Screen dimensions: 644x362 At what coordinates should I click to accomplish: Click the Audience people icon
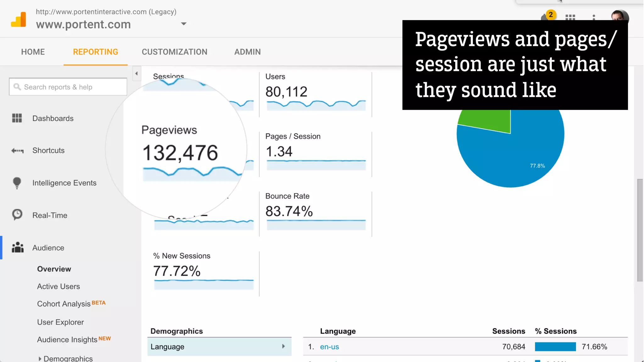click(18, 247)
